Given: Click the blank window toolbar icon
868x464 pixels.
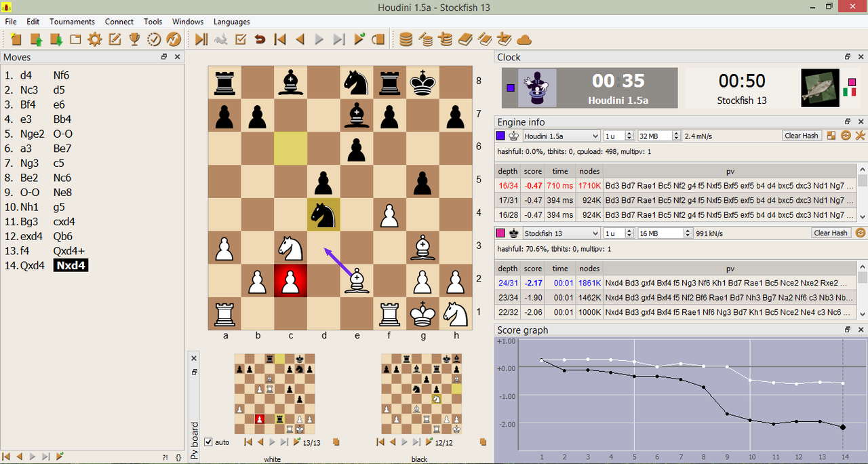Looking at the screenshot, I should (x=75, y=39).
